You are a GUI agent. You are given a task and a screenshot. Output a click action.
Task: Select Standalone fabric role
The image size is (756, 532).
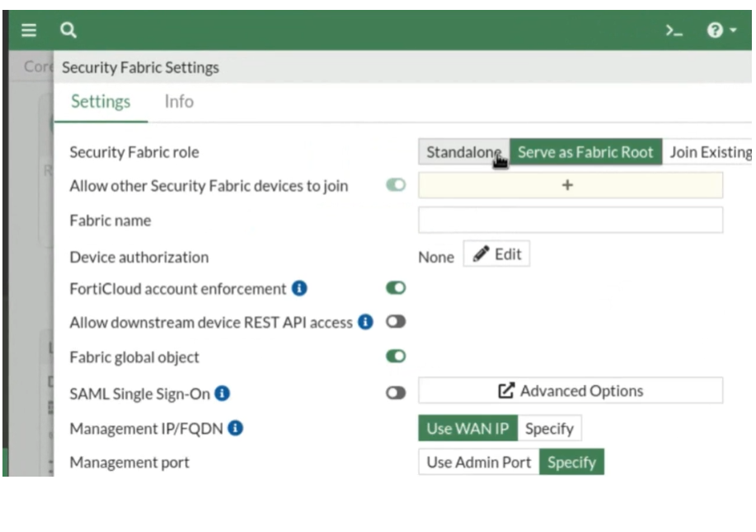pos(464,152)
